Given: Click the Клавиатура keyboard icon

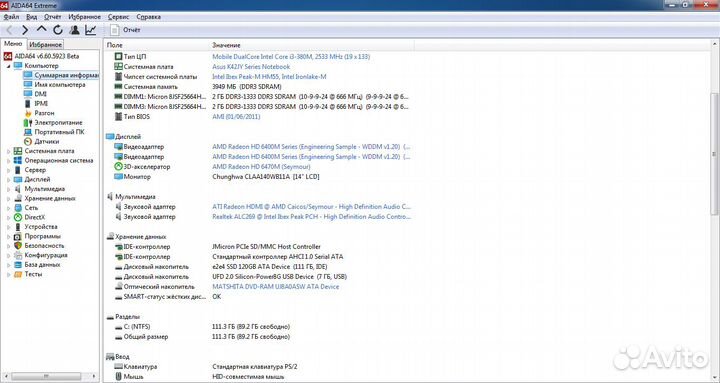Looking at the screenshot, I should coord(118,367).
